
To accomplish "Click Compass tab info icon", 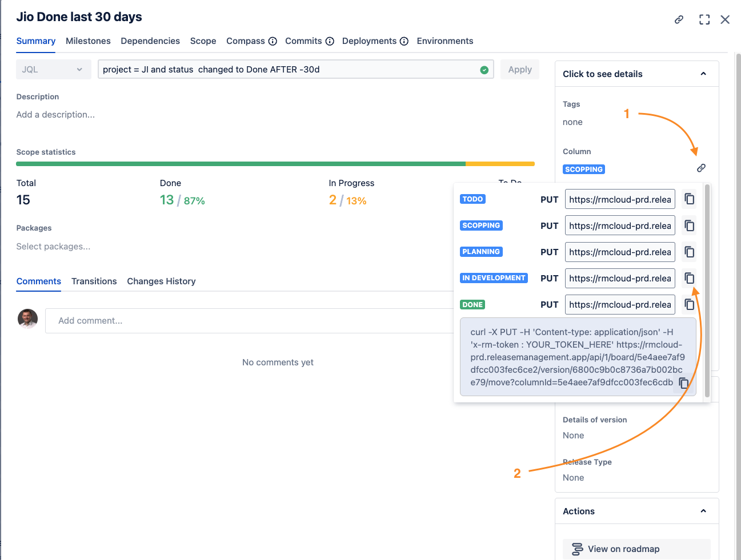I will (x=273, y=41).
